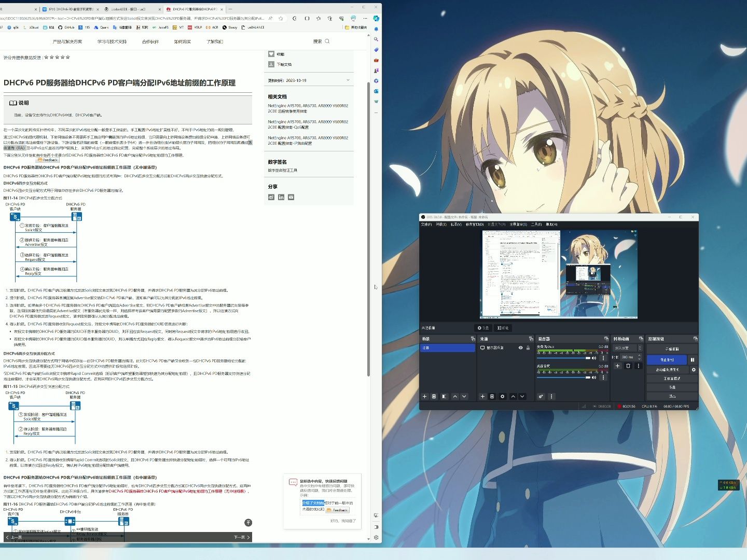Viewport: 747px width, 560px height.
Task: Open Mic/Aux channel three-dot options
Action: point(603,358)
